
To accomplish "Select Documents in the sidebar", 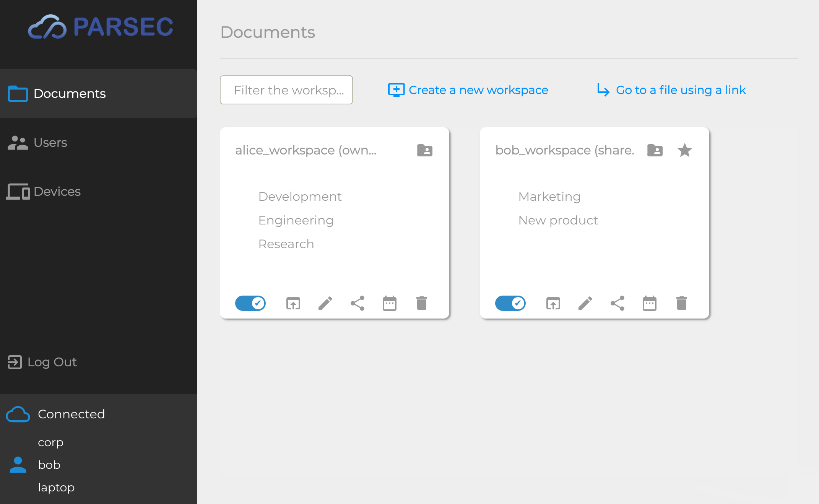I will pyautogui.click(x=69, y=94).
